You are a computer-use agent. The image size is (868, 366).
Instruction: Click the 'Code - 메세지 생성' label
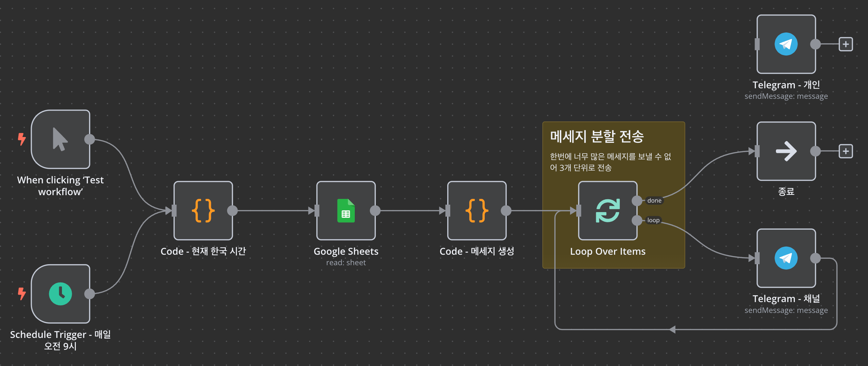[477, 251]
